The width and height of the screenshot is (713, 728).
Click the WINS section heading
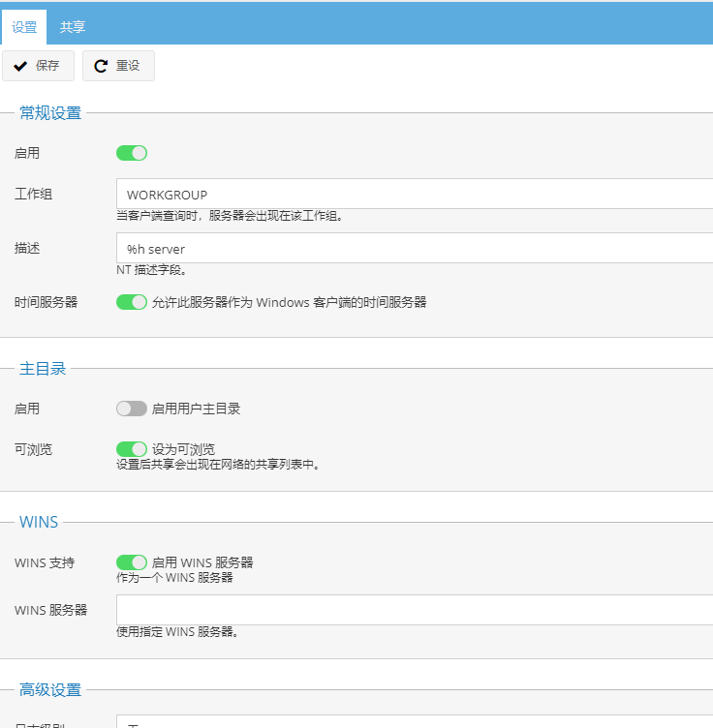click(39, 523)
